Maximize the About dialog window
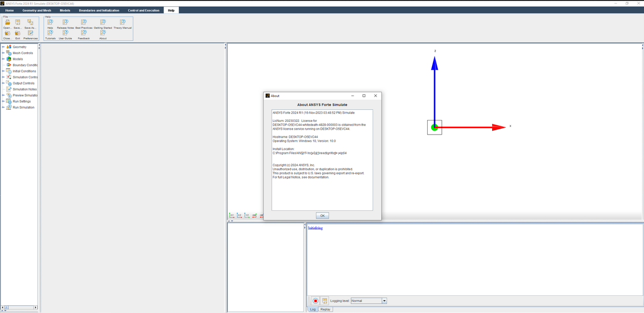644x313 pixels. click(364, 96)
